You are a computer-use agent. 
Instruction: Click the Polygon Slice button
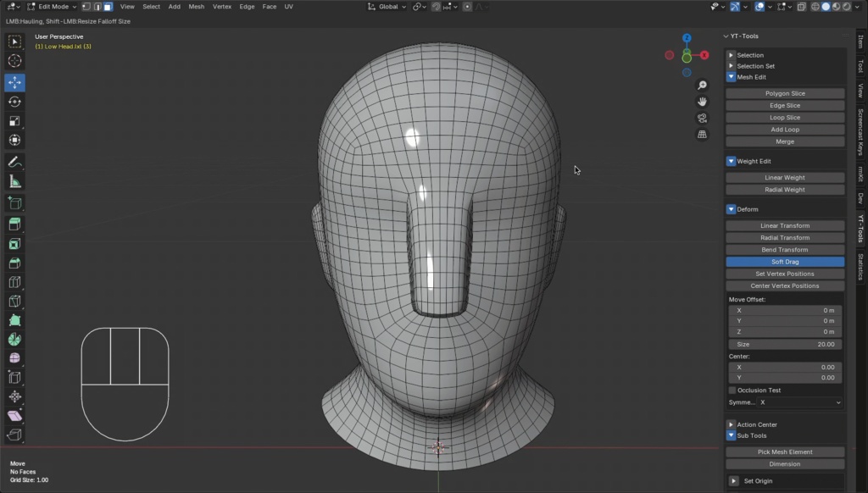[x=785, y=93]
